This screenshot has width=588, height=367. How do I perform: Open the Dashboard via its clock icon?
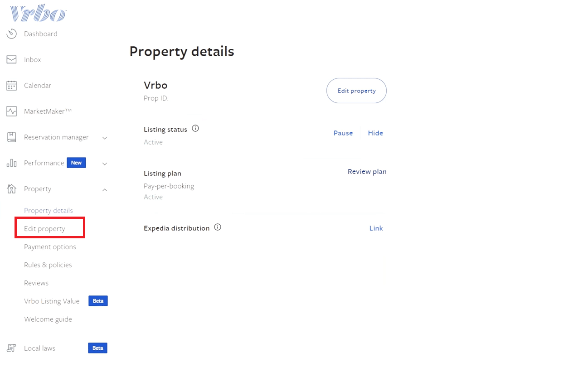click(11, 34)
